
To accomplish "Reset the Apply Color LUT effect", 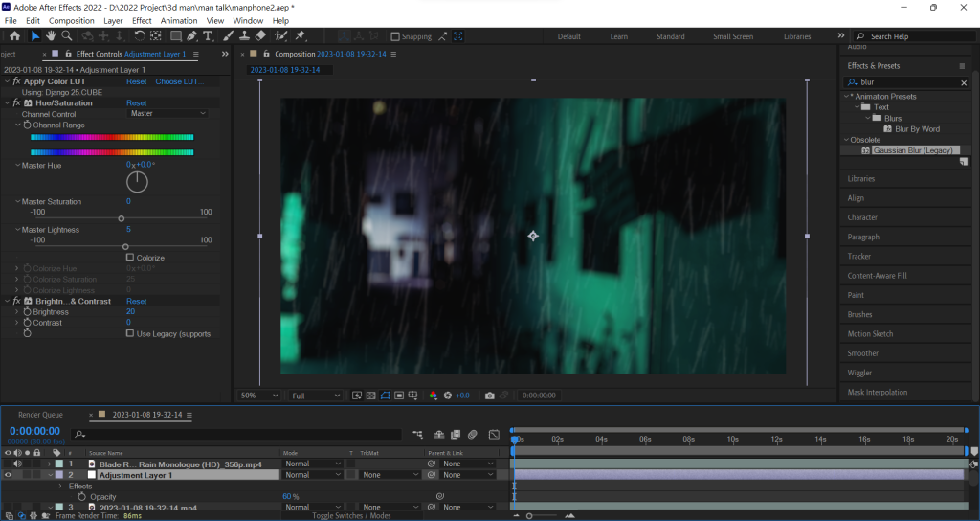I will pos(136,81).
